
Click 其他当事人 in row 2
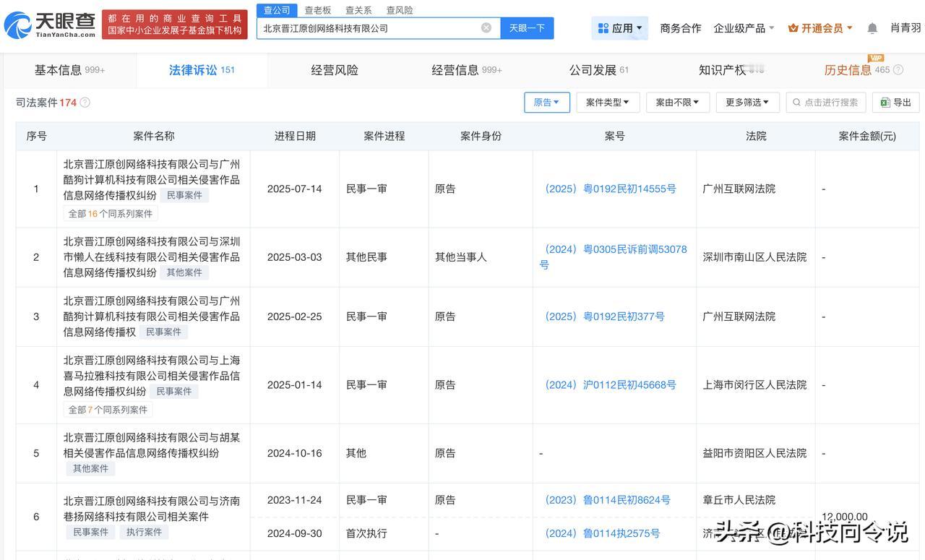click(461, 257)
